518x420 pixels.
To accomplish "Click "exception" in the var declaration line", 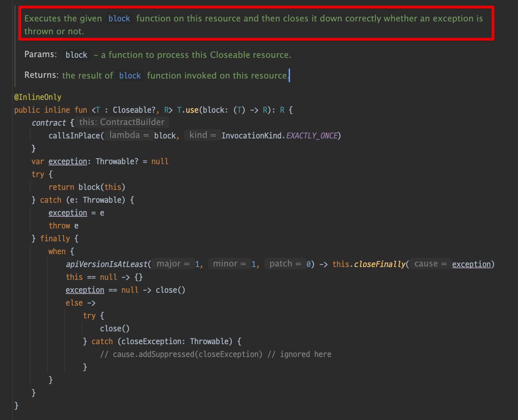I will (68, 161).
